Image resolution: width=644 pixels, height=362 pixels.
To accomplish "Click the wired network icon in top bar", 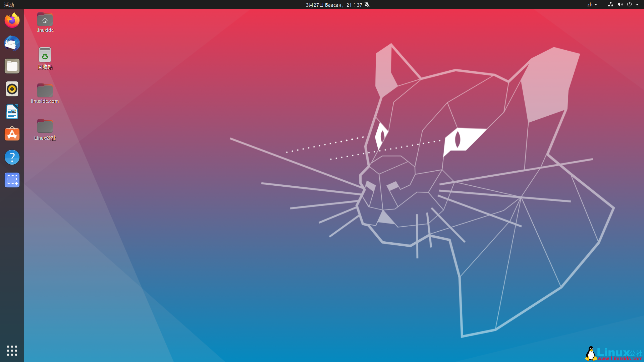I will [610, 5].
